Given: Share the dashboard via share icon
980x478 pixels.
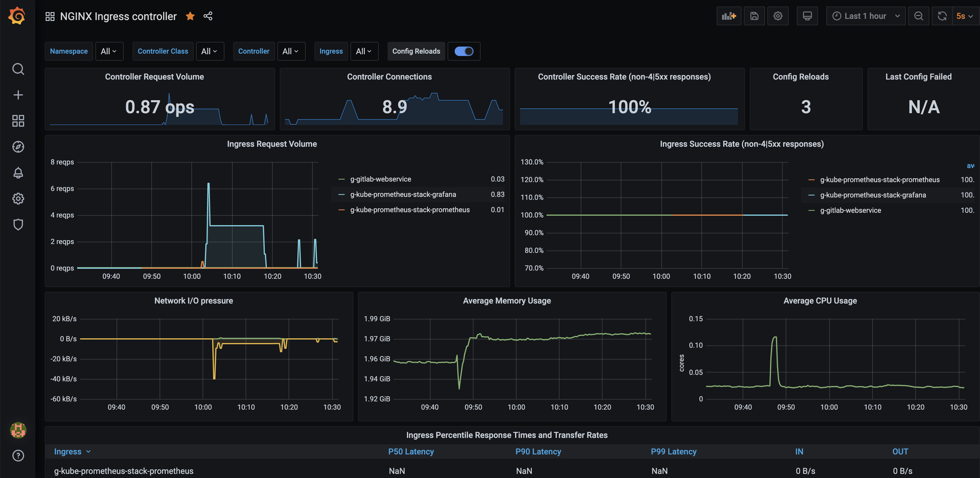Looking at the screenshot, I should [208, 16].
